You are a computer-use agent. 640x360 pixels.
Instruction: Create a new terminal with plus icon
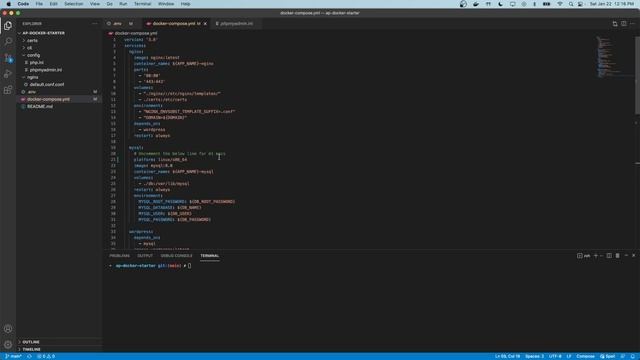(x=596, y=256)
